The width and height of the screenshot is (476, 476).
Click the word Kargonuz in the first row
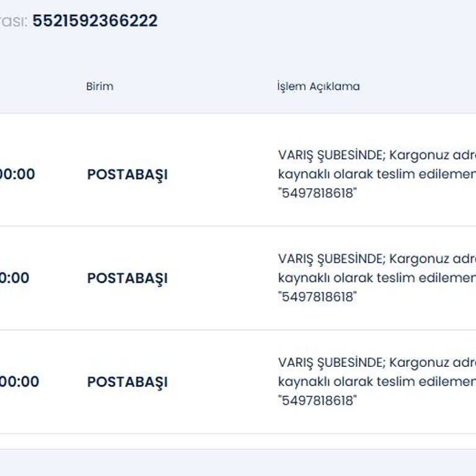[418, 155]
